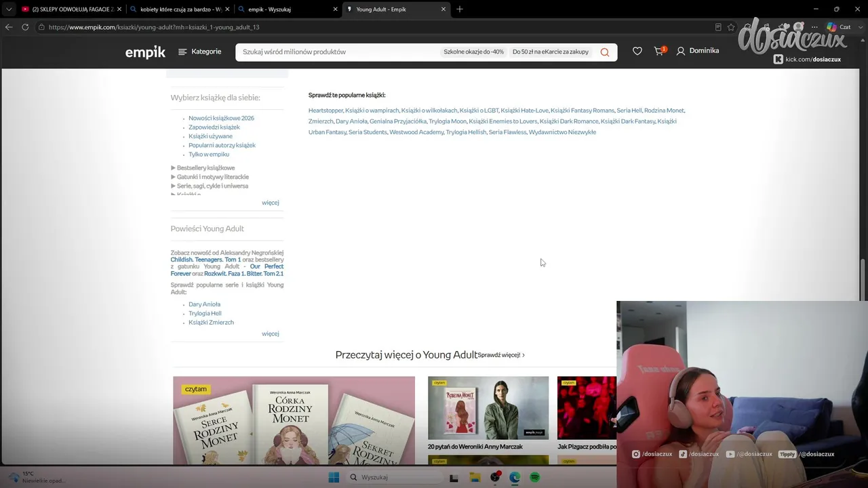Open 'Childish. Teenagers. Tom 1' link
The width and height of the screenshot is (868, 488).
[206, 260]
